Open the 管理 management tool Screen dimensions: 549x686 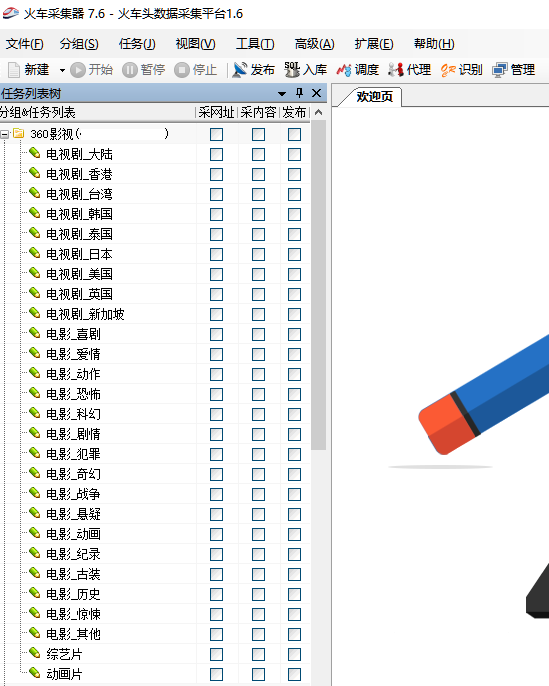(x=500, y=70)
